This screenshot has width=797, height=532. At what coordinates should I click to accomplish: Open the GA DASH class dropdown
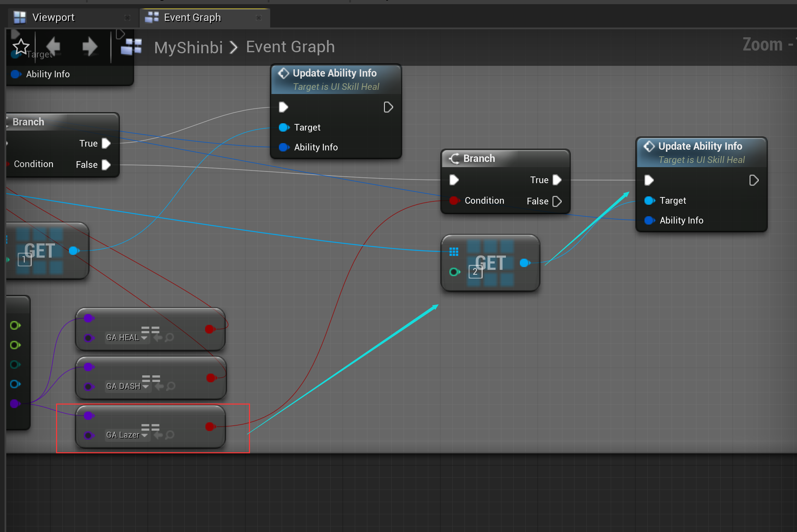145,386
